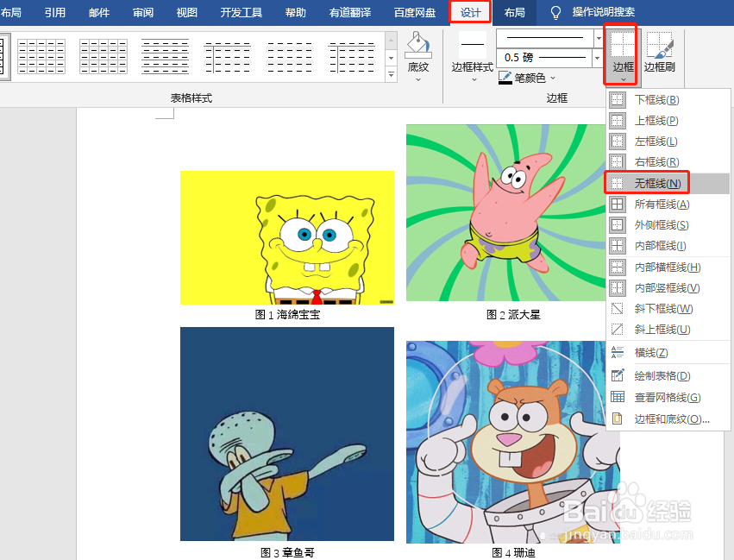Image resolution: width=734 pixels, height=560 pixels.
Task: Open the line style dropdown
Action: click(599, 38)
